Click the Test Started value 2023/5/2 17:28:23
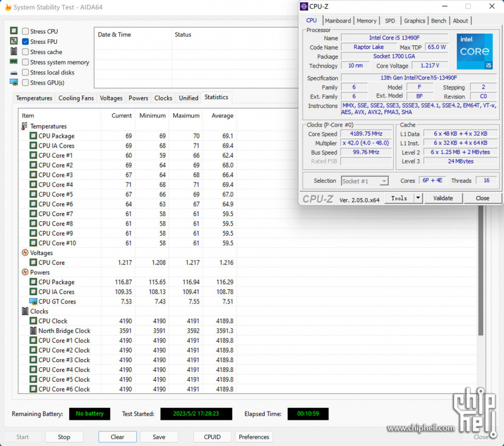The height and width of the screenshot is (446, 504). [x=196, y=414]
